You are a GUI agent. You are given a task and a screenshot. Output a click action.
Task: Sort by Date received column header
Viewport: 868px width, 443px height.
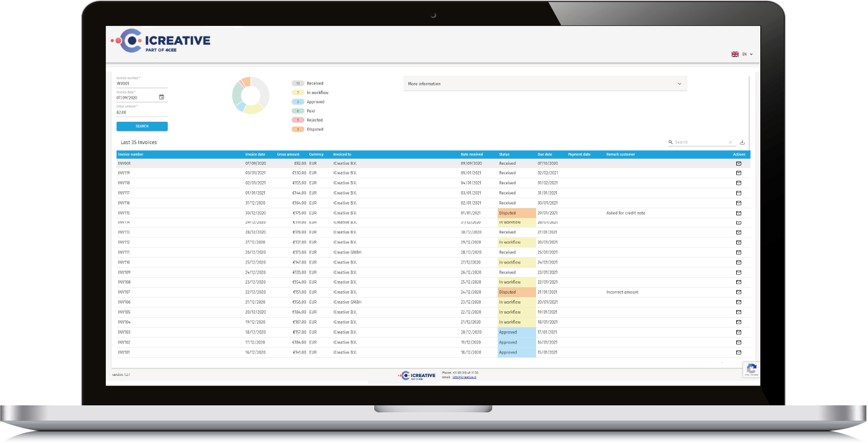472,155
